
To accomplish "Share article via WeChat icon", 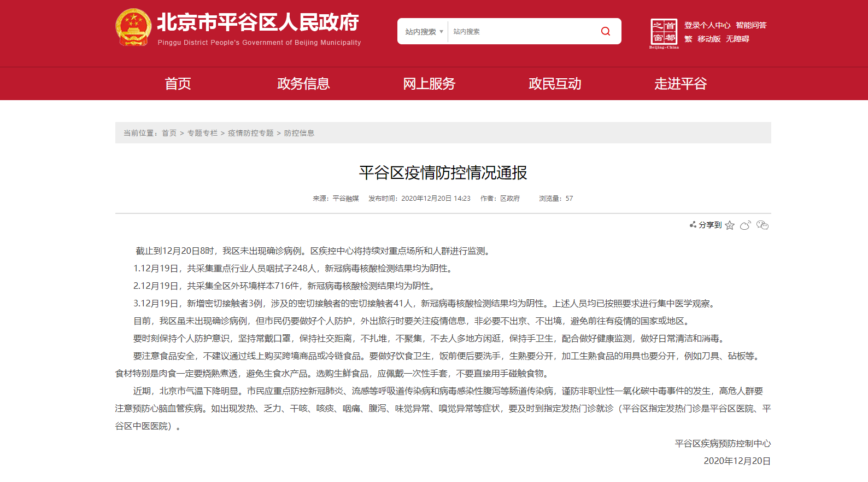I will [763, 225].
